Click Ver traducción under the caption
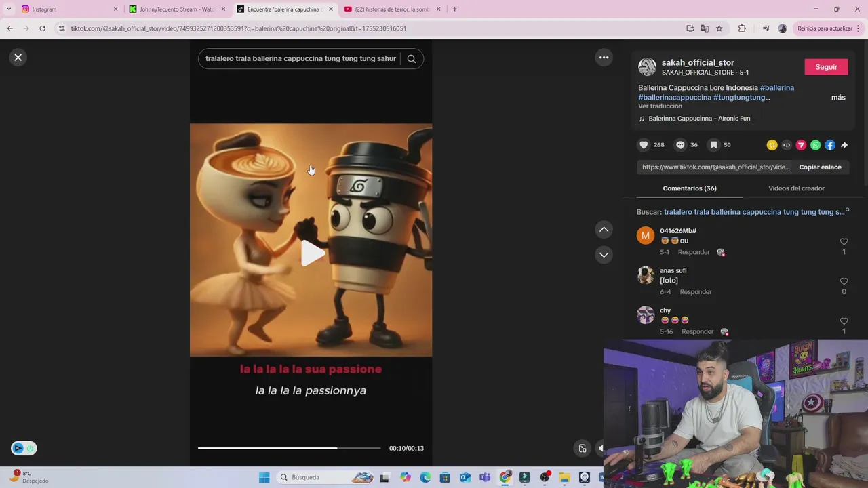This screenshot has width=868, height=488. click(x=660, y=106)
